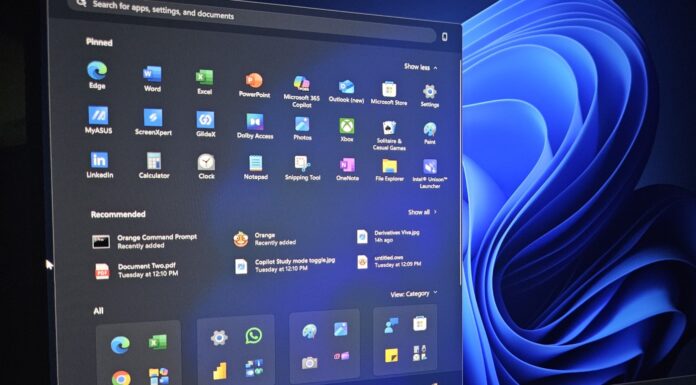Open Solitaire & Casual Games
This screenshot has height=385, width=696.
pyautogui.click(x=389, y=135)
